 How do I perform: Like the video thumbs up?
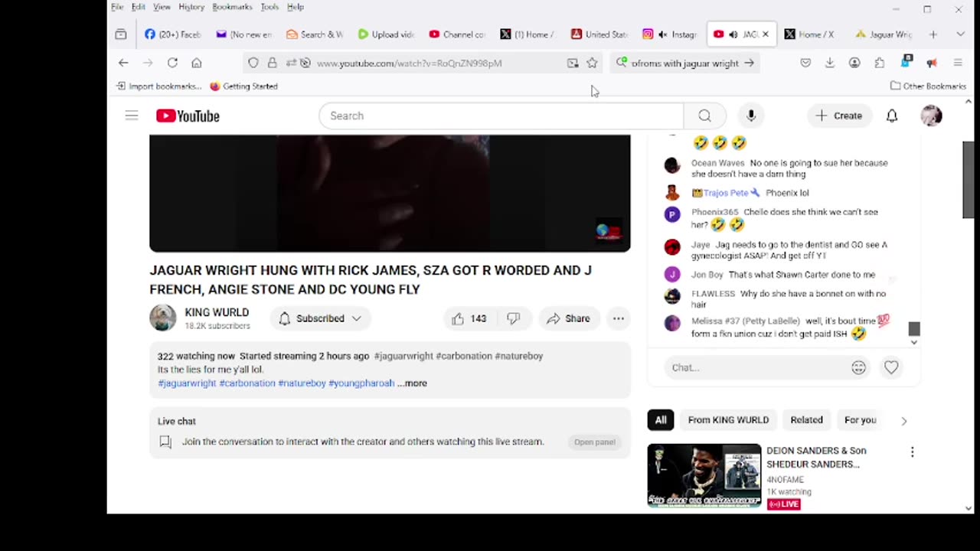pyautogui.click(x=469, y=318)
